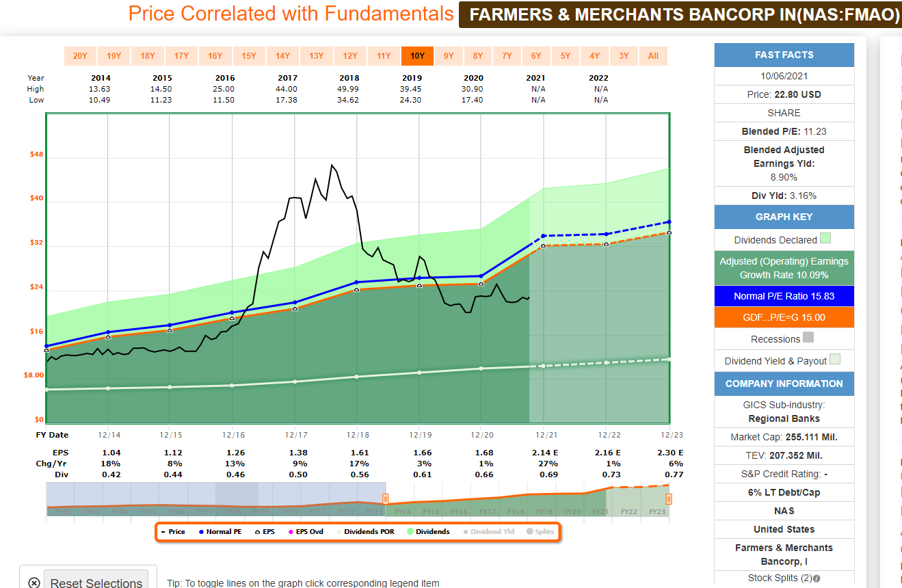This screenshot has width=902, height=588.
Task: Click the Dividends Declared green swatch
Action: 825,239
